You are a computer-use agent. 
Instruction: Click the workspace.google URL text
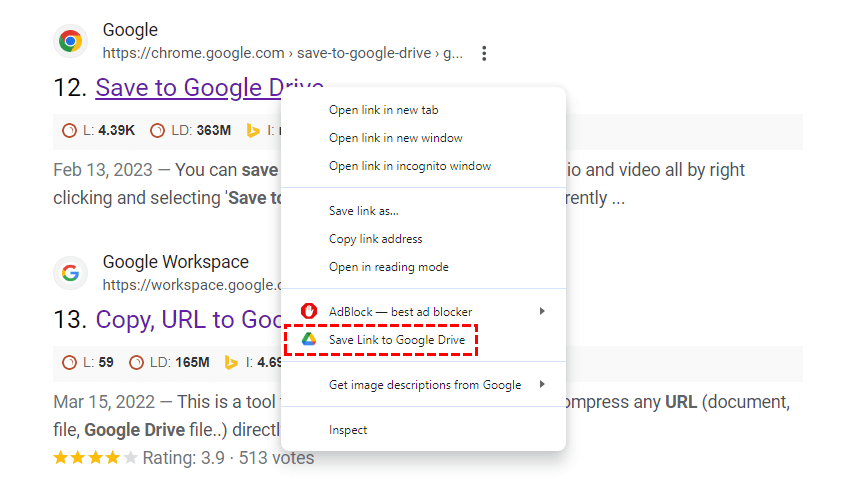tap(192, 285)
